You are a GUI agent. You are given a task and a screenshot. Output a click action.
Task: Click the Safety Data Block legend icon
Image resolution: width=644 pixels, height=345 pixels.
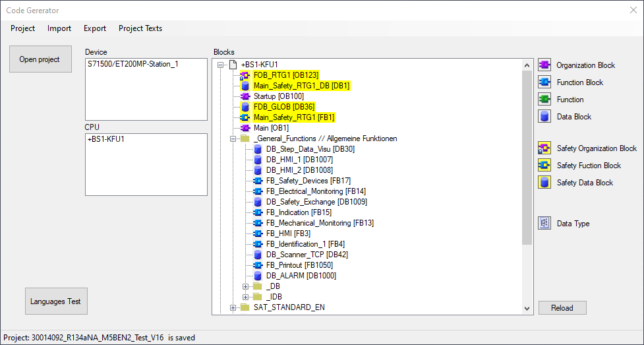(544, 182)
